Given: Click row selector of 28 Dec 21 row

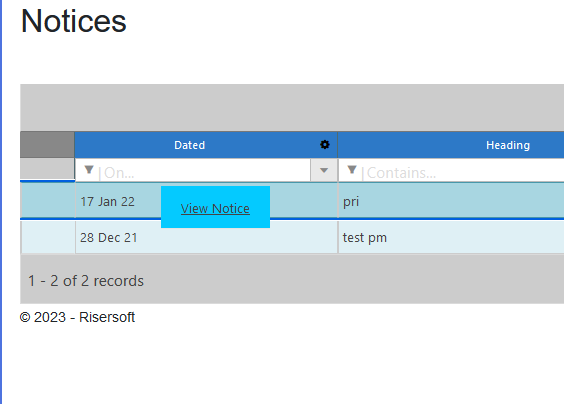Looking at the screenshot, I should (x=48, y=237).
